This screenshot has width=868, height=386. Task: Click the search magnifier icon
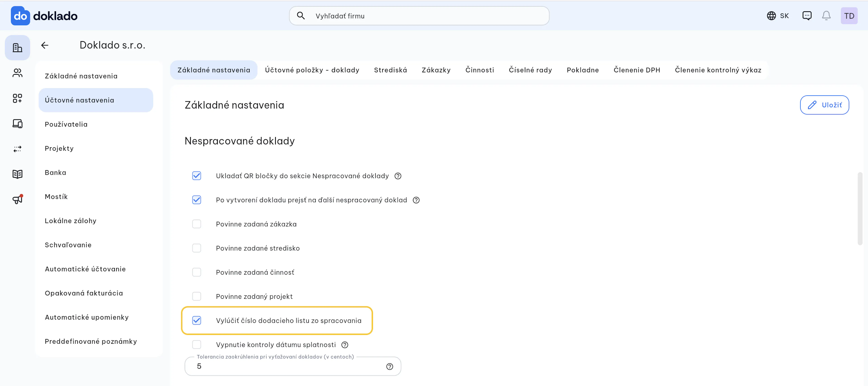pos(301,16)
